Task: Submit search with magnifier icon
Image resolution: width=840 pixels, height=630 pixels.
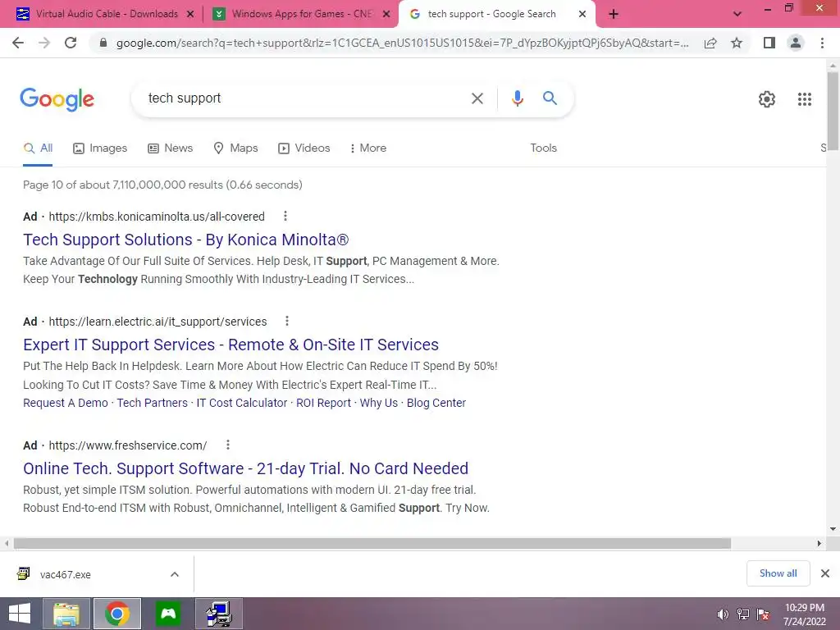Action: 550,98
